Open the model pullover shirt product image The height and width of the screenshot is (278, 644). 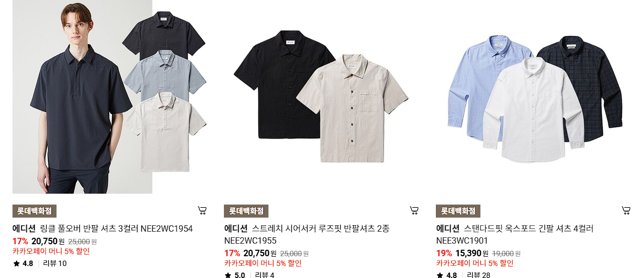coord(109,97)
